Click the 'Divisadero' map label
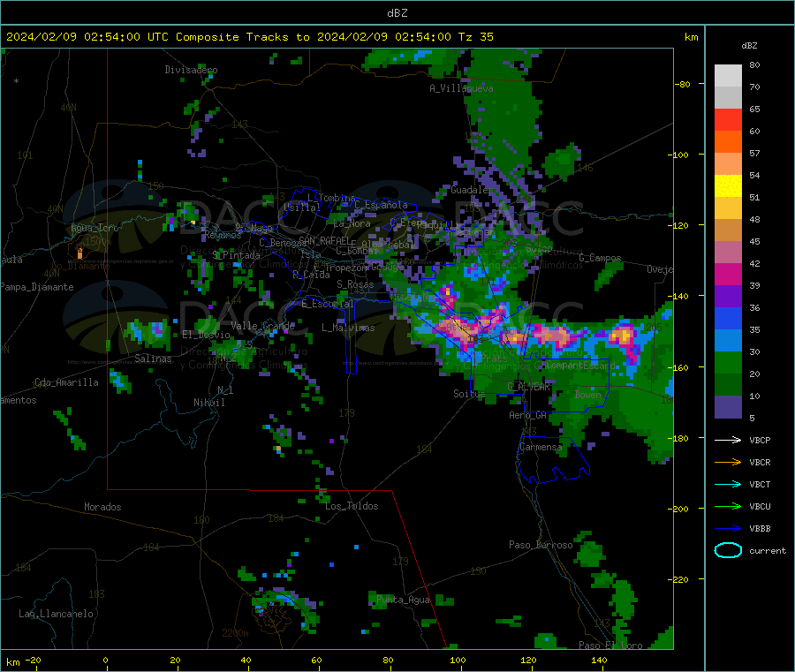 click(191, 70)
